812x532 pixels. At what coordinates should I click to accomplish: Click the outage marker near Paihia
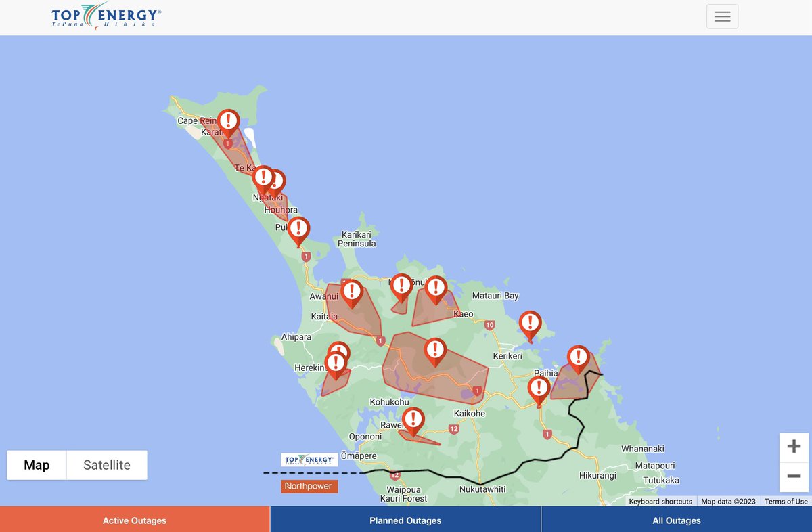539,388
